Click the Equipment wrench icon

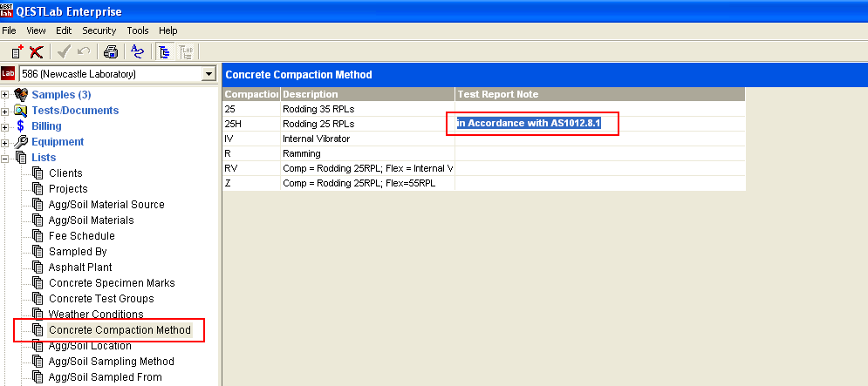coord(21,142)
